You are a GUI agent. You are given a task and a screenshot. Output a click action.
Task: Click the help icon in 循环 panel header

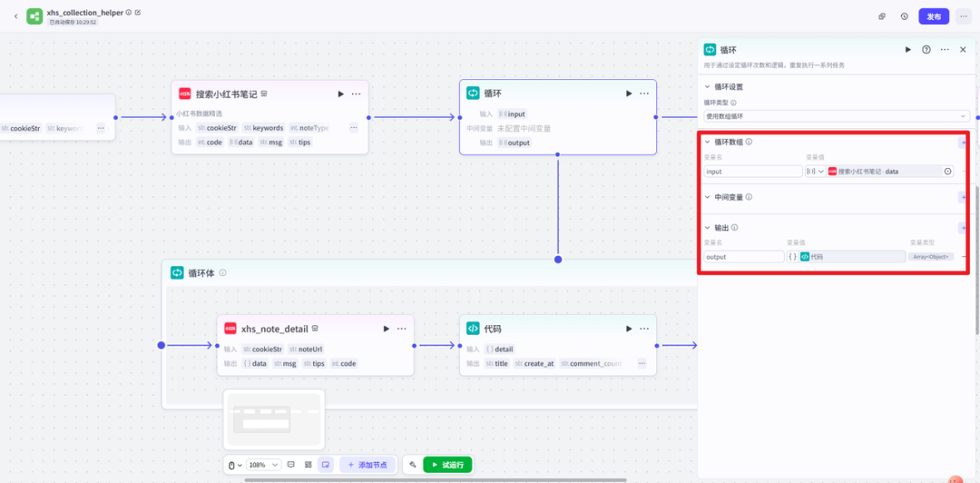click(926, 50)
